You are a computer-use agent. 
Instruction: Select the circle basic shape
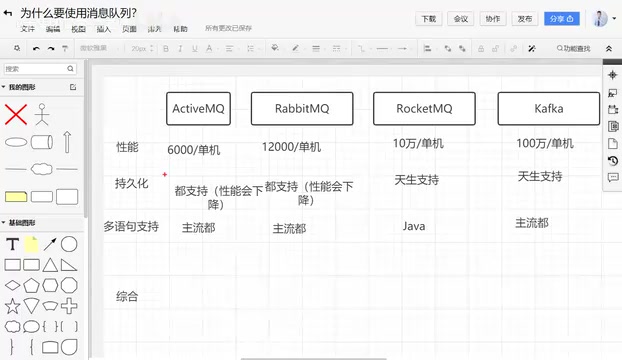[69, 244]
